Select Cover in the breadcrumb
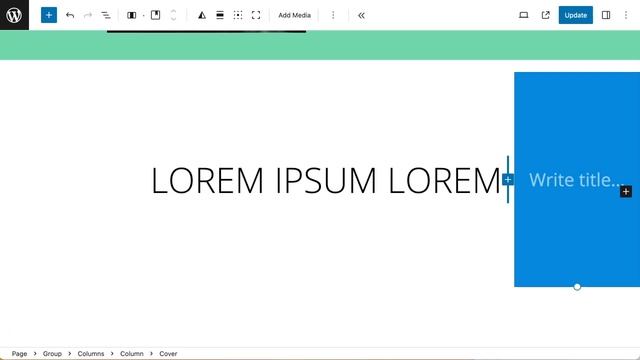Screen dimensions: 640x360 pyautogui.click(x=168, y=353)
